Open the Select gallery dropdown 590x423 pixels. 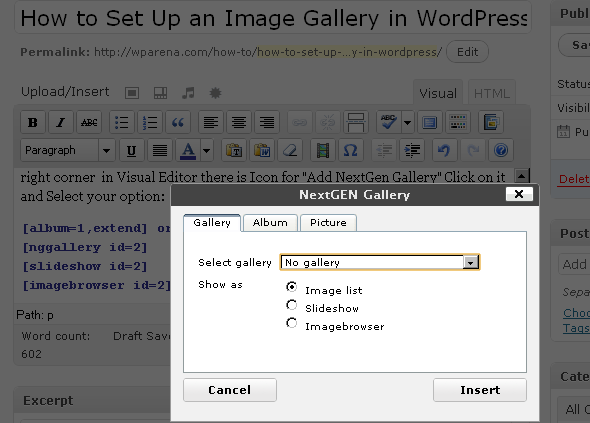[380, 262]
